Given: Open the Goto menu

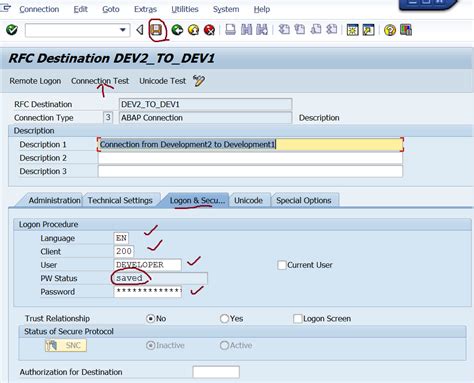Looking at the screenshot, I should [111, 9].
